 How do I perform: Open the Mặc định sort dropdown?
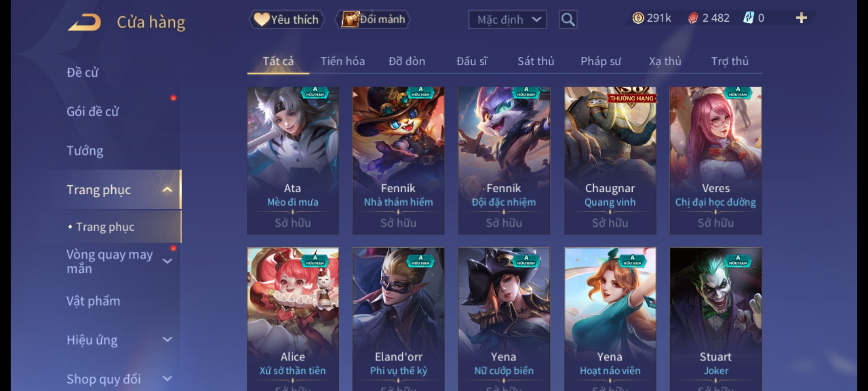(507, 20)
